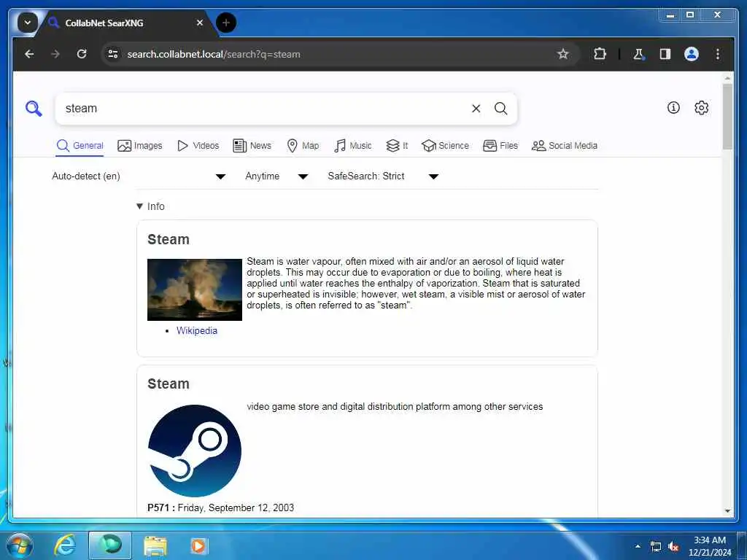
Task: Open the Extensions puzzle icon
Action: click(600, 54)
